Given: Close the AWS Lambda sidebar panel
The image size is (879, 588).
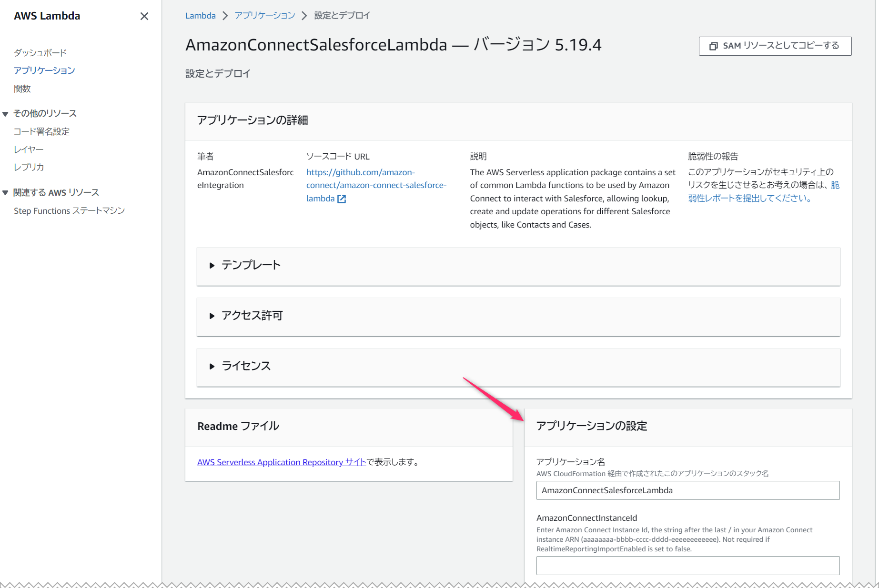Looking at the screenshot, I should point(144,16).
